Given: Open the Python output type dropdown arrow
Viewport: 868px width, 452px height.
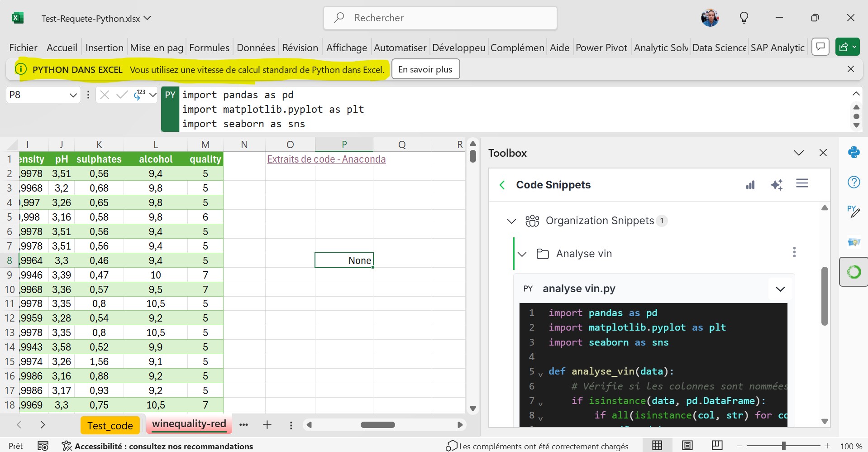Looking at the screenshot, I should tap(153, 95).
